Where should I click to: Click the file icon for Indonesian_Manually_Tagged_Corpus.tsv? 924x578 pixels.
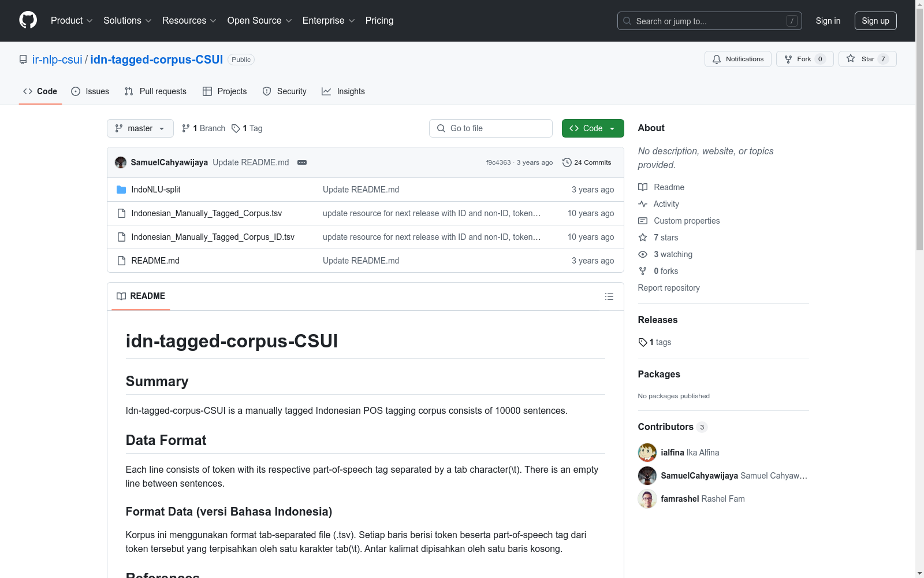coord(121,213)
